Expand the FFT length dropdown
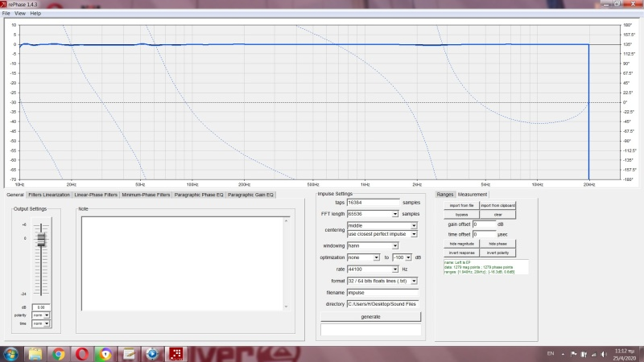The image size is (644, 362). click(x=395, y=214)
